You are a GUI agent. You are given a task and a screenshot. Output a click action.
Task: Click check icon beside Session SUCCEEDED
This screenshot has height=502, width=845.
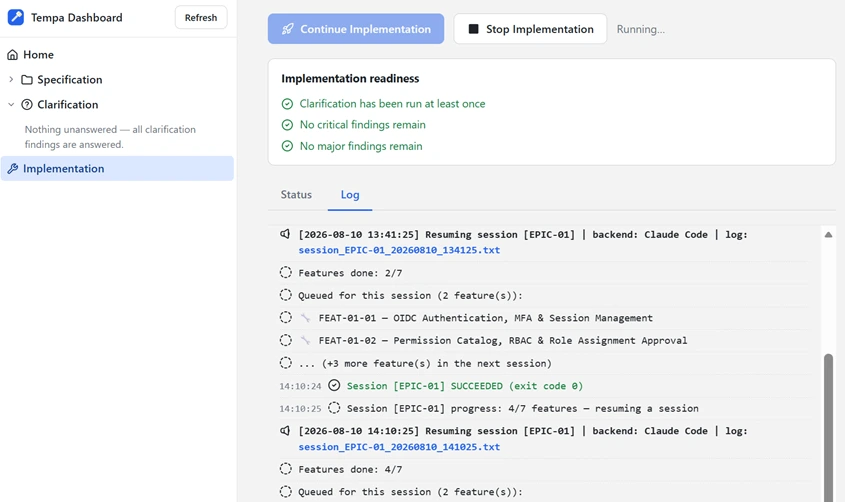tap(334, 385)
